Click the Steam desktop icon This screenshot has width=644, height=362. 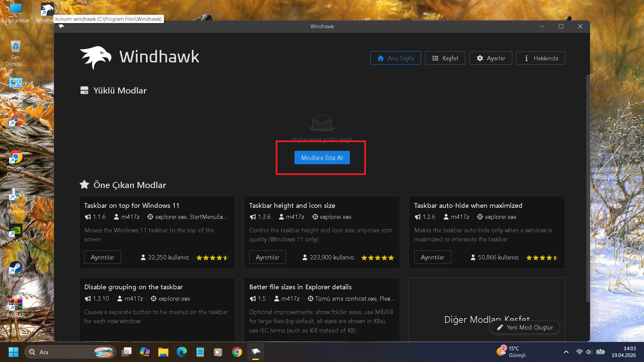[x=15, y=271]
